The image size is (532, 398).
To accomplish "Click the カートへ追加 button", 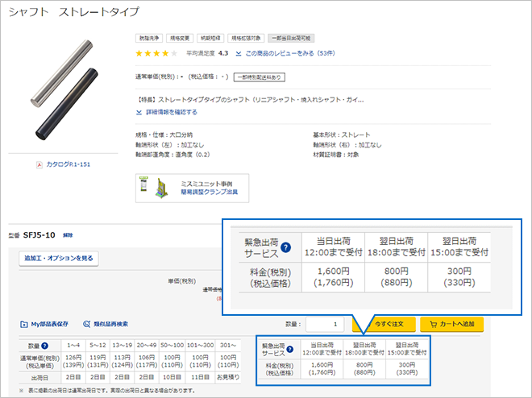I will [452, 324].
